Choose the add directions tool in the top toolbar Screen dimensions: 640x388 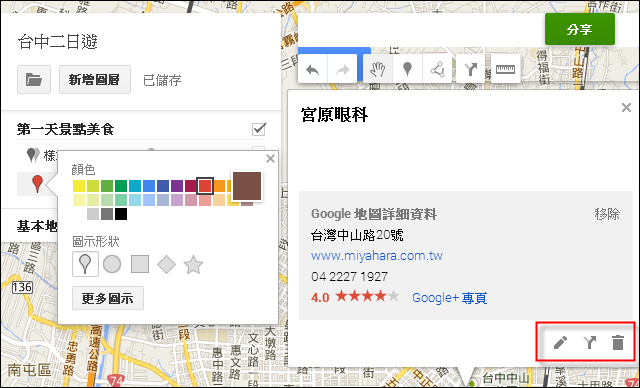(471, 70)
